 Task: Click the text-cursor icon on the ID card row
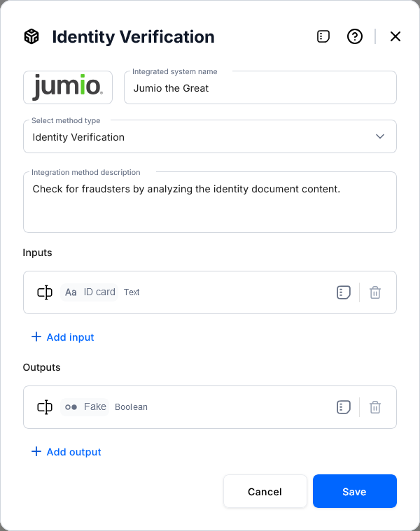(x=45, y=292)
